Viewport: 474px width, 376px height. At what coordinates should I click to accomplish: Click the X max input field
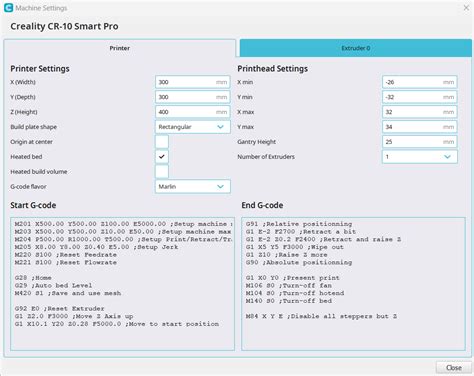pyautogui.click(x=420, y=112)
